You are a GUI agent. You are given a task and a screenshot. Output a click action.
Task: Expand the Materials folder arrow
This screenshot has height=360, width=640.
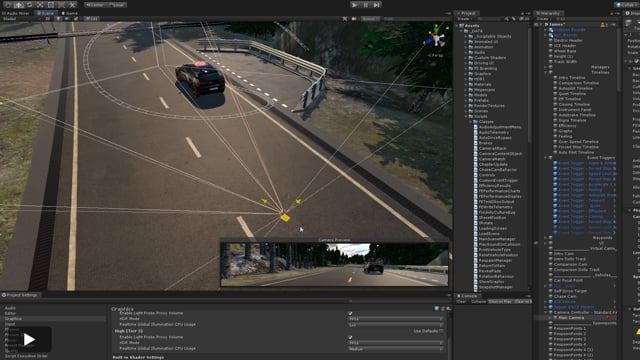click(466, 84)
